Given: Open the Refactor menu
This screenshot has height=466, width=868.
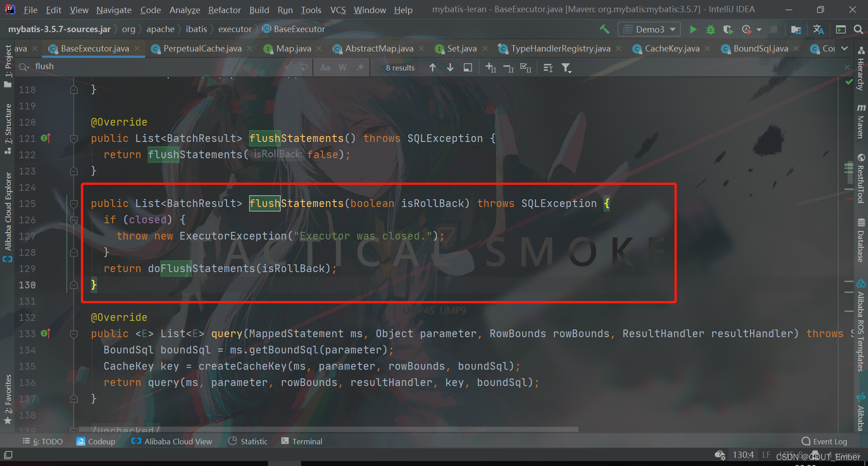Looking at the screenshot, I should click(x=224, y=9).
